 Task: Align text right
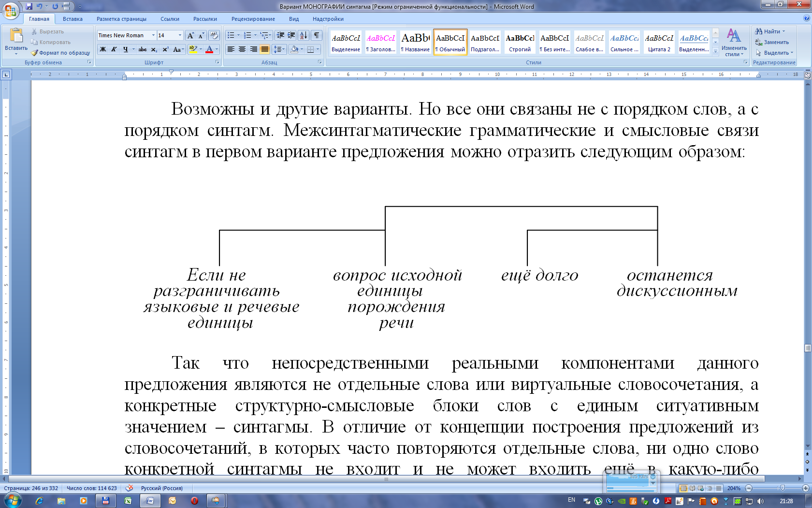pyautogui.click(x=253, y=49)
